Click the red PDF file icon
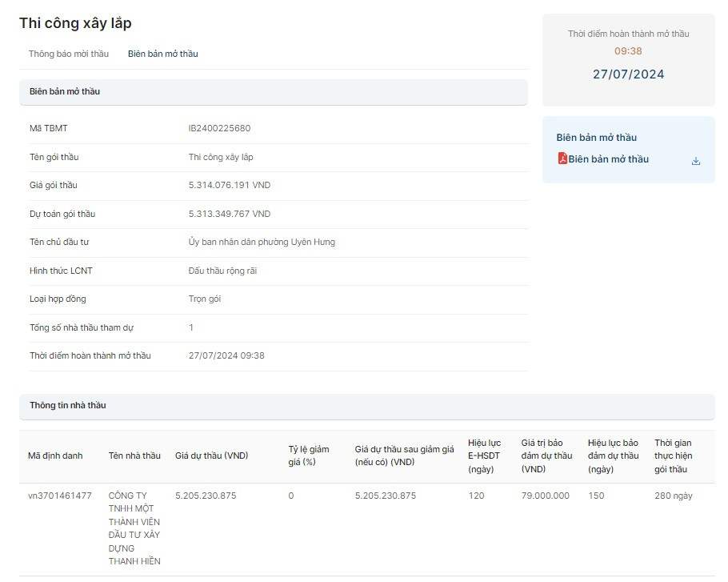The image size is (728, 582). [x=562, y=159]
